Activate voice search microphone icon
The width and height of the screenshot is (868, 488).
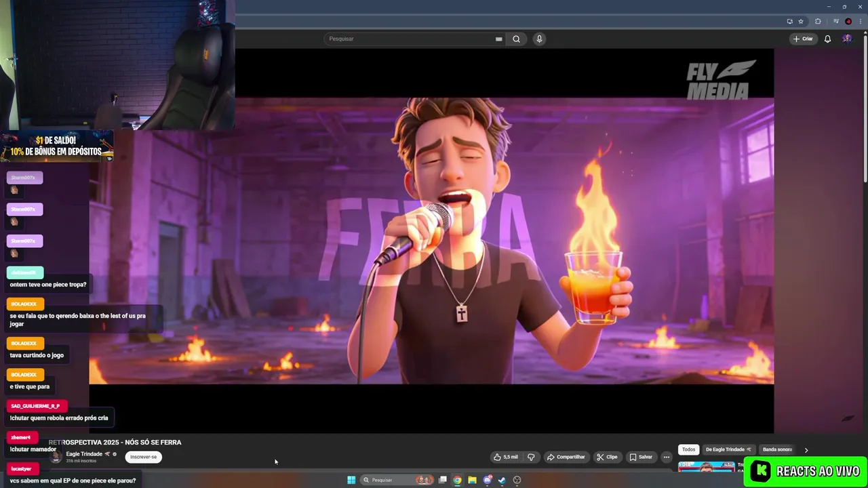click(x=539, y=39)
